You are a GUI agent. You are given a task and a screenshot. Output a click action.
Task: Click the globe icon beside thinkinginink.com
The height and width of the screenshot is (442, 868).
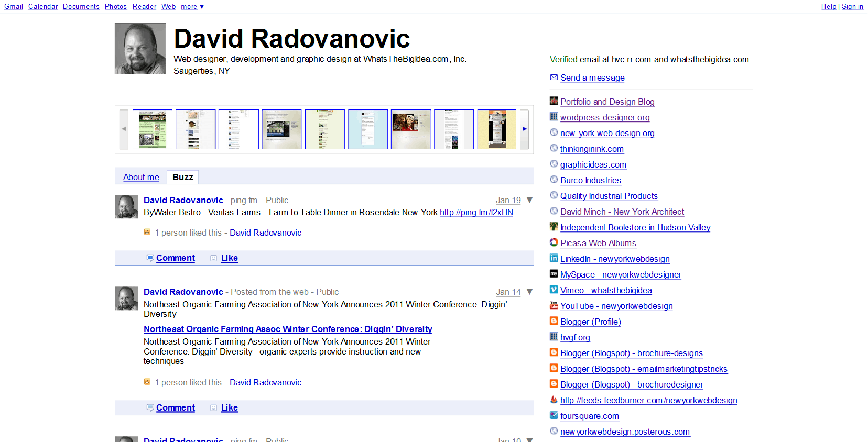point(554,148)
